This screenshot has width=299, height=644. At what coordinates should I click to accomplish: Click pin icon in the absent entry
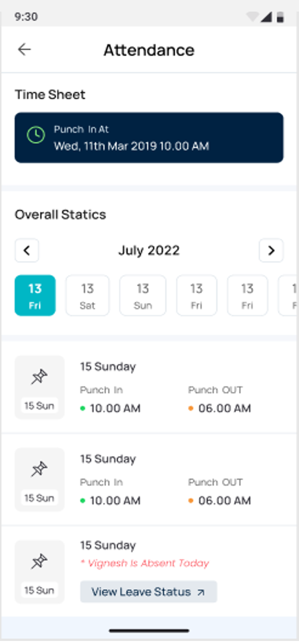click(x=39, y=562)
